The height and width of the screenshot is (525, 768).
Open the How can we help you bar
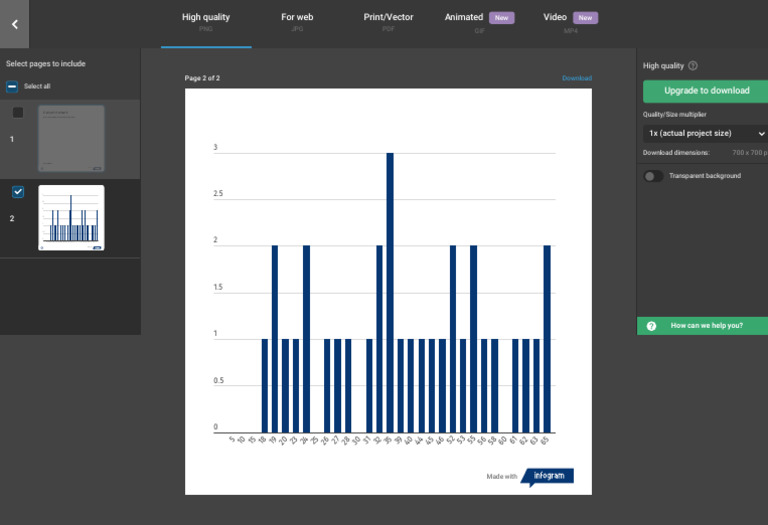click(x=702, y=326)
